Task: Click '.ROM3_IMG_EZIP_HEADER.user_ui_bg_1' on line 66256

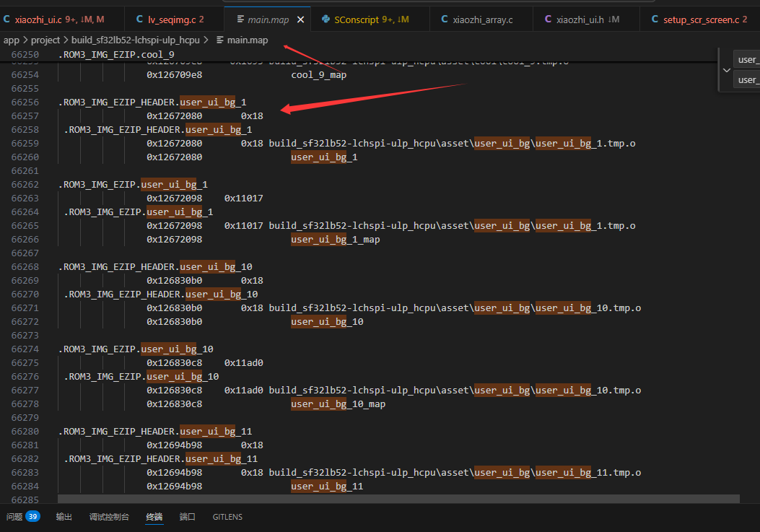Action: tap(152, 103)
